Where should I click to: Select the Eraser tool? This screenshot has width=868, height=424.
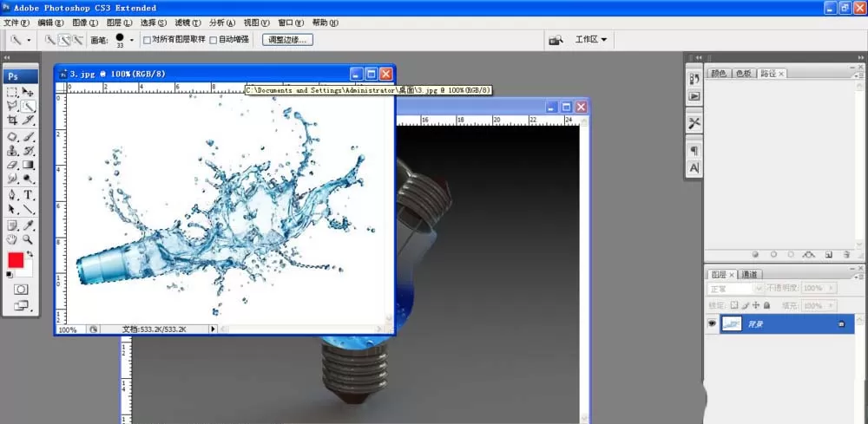tap(13, 165)
